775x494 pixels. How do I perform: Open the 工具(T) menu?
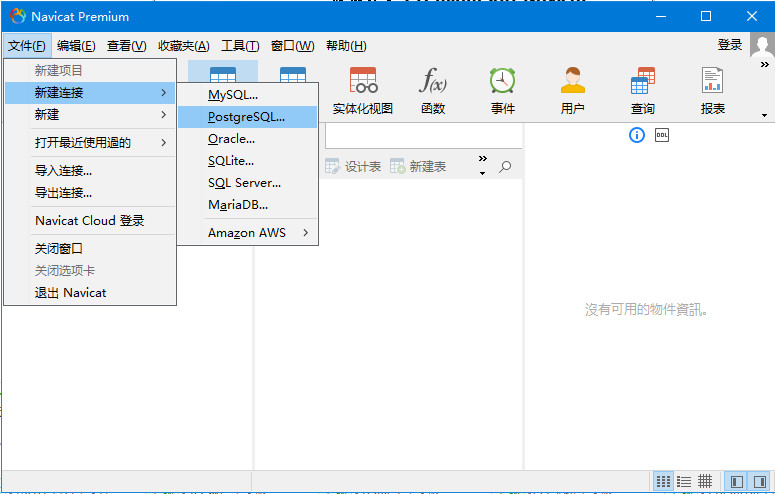coord(240,46)
